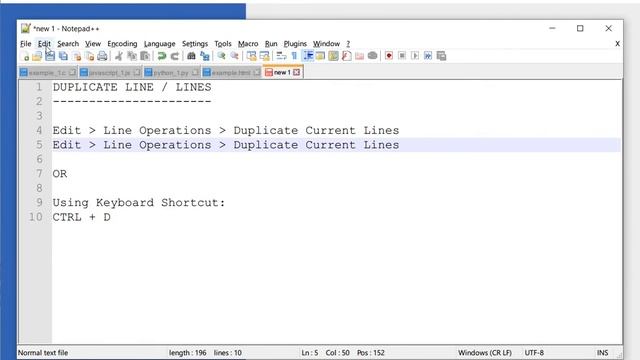Click the Zoom Out magnifier icon
This screenshot has width=640, height=360.
[x=234, y=56]
